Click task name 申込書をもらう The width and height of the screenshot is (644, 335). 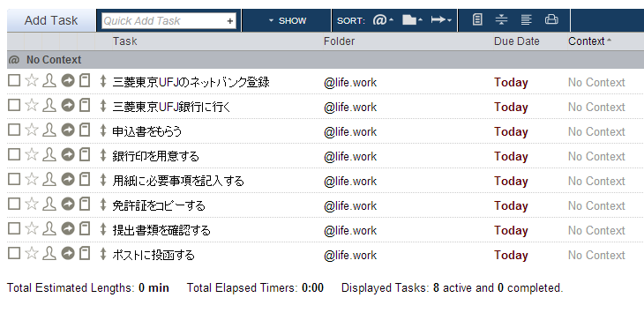147,131
